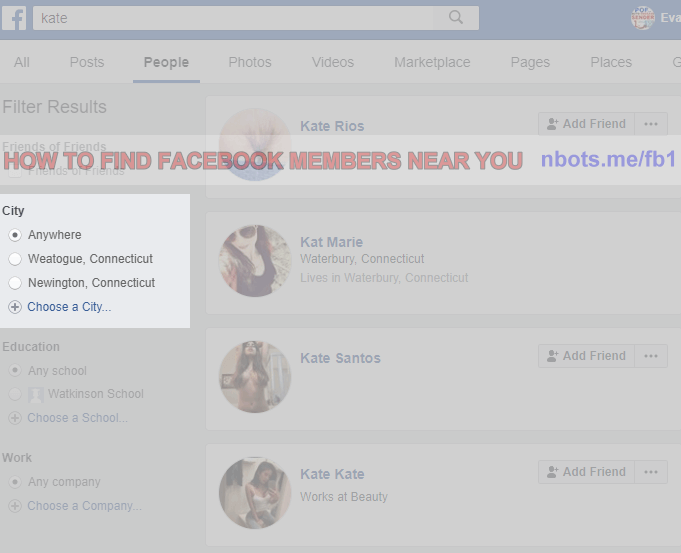Open the Choose a Company link
This screenshot has height=553, width=681.
click(84, 506)
